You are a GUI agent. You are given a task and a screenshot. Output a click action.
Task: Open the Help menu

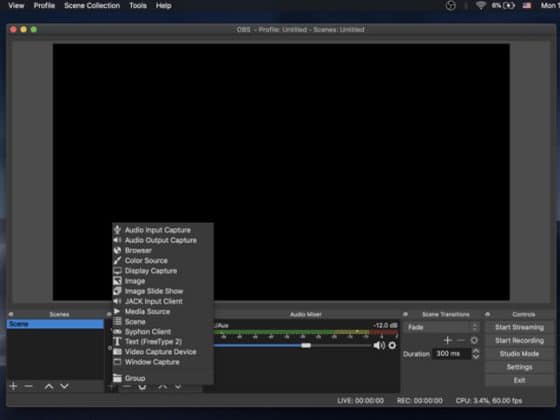164,5
